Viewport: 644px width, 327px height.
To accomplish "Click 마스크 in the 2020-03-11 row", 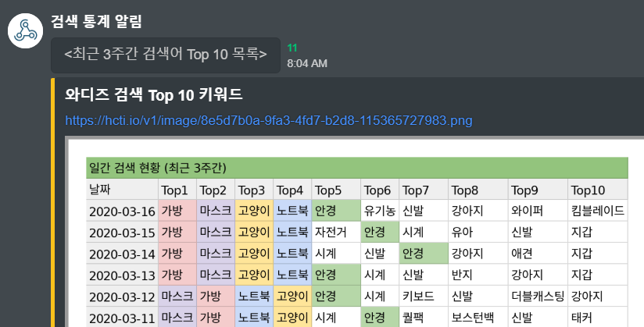I will click(x=177, y=318).
